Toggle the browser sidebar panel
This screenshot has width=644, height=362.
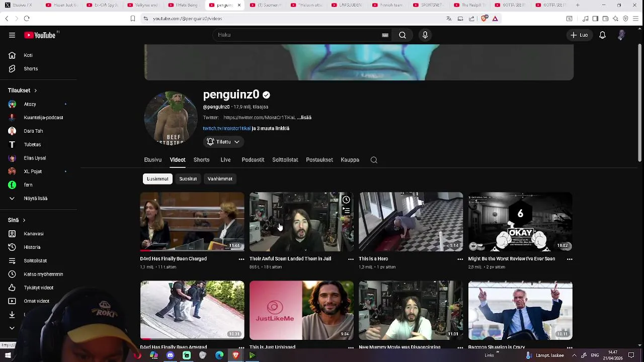point(595,19)
